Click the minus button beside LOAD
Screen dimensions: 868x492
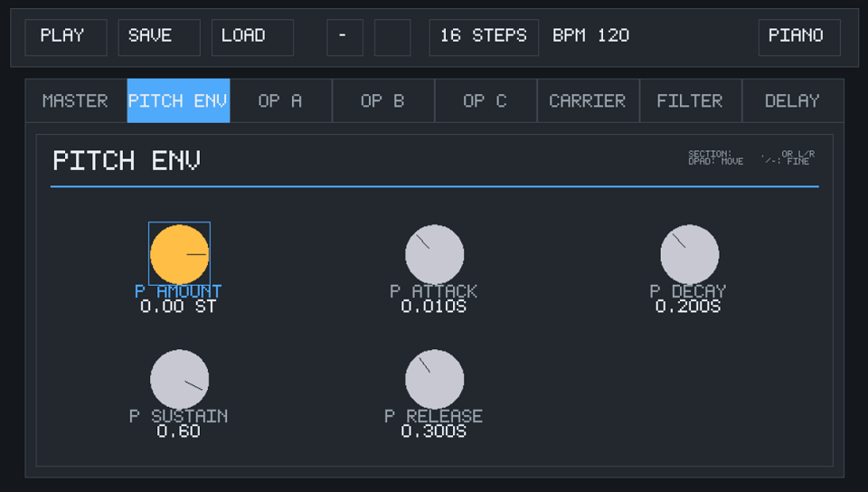344,38
